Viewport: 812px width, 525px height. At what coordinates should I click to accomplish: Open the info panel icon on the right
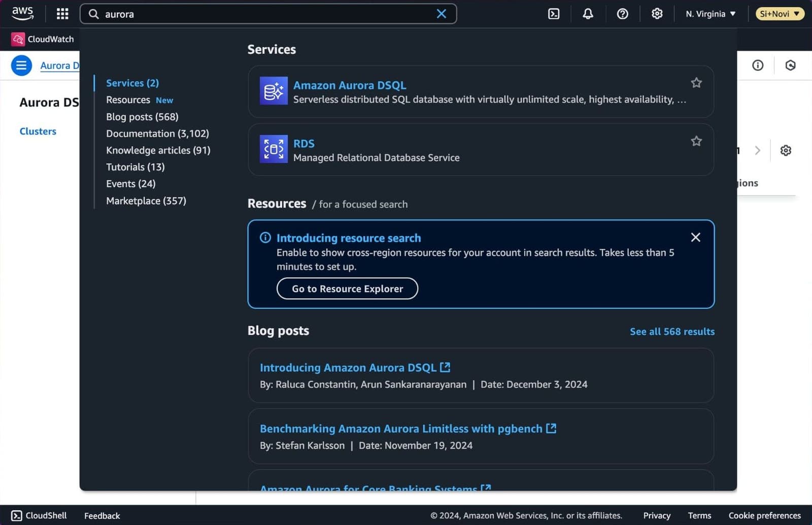[757, 65]
